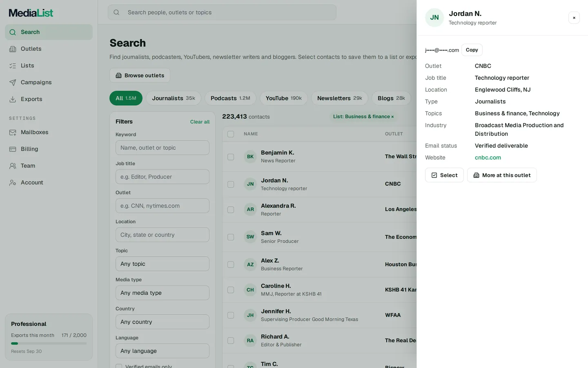The height and width of the screenshot is (368, 588).
Task: Click the magnifier icon in the search bar
Action: (116, 12)
